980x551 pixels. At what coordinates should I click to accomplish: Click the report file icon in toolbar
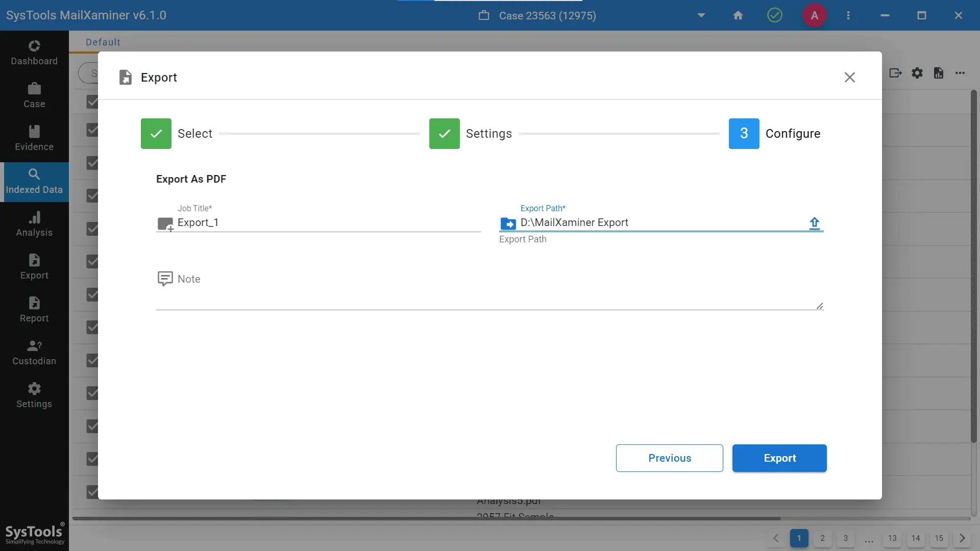coord(939,73)
